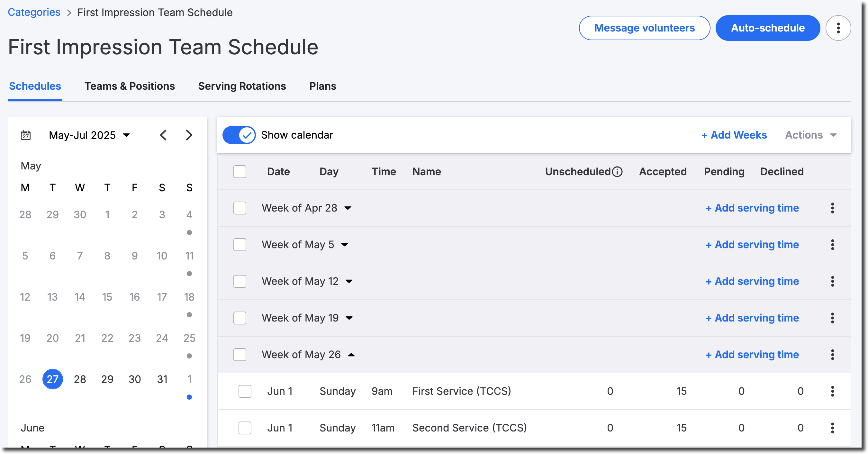Viewport: 868px width, 454px height.
Task: Check the select-all checkbox in table header
Action: pos(240,172)
